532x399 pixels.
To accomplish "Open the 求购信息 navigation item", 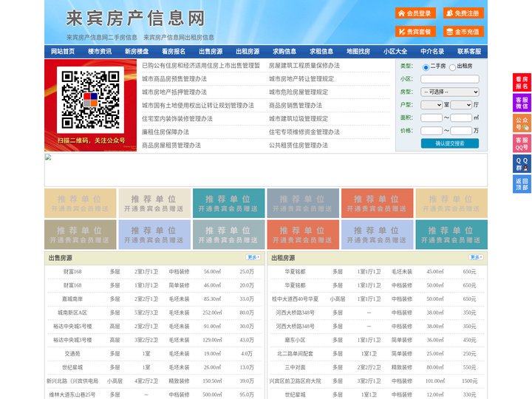I will point(284,52).
